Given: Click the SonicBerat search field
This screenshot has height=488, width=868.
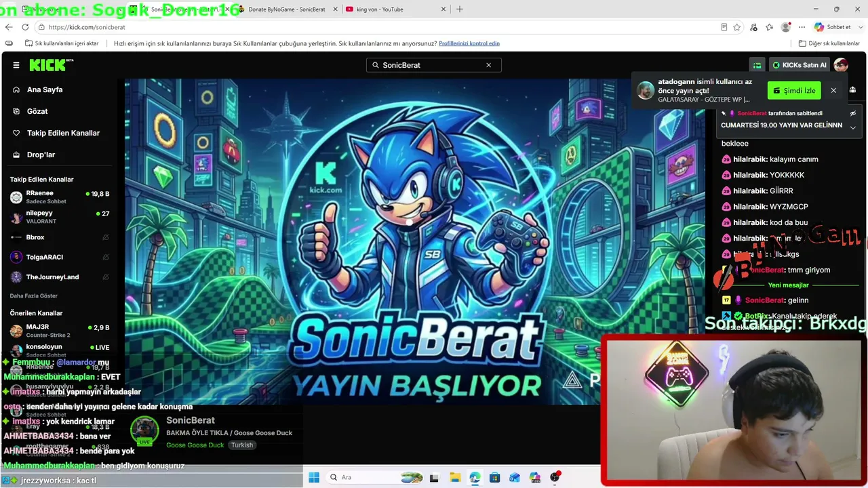Looking at the screenshot, I should click(434, 65).
